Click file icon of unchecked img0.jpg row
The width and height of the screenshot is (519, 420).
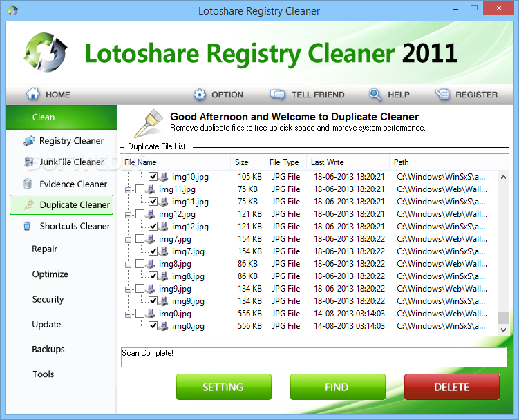pos(150,313)
